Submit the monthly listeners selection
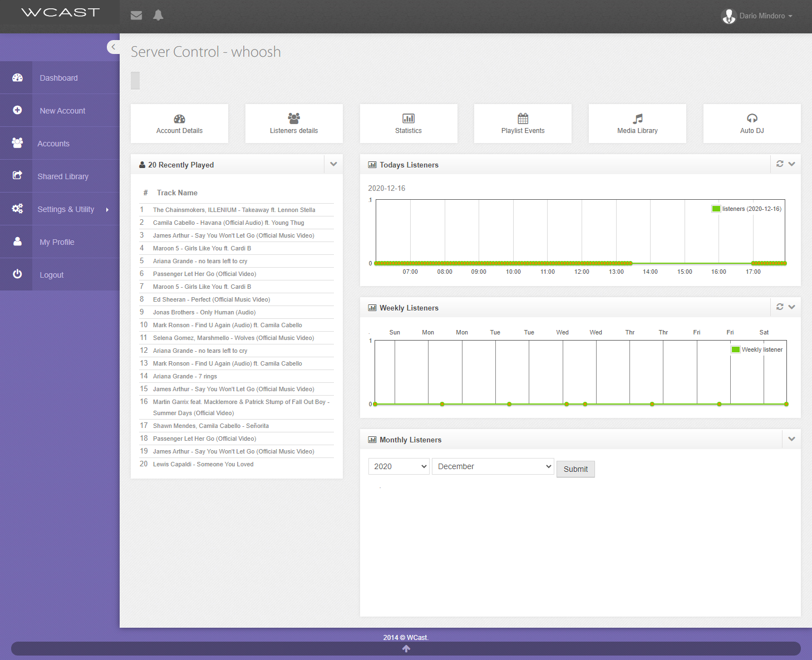This screenshot has height=660, width=812. (575, 469)
